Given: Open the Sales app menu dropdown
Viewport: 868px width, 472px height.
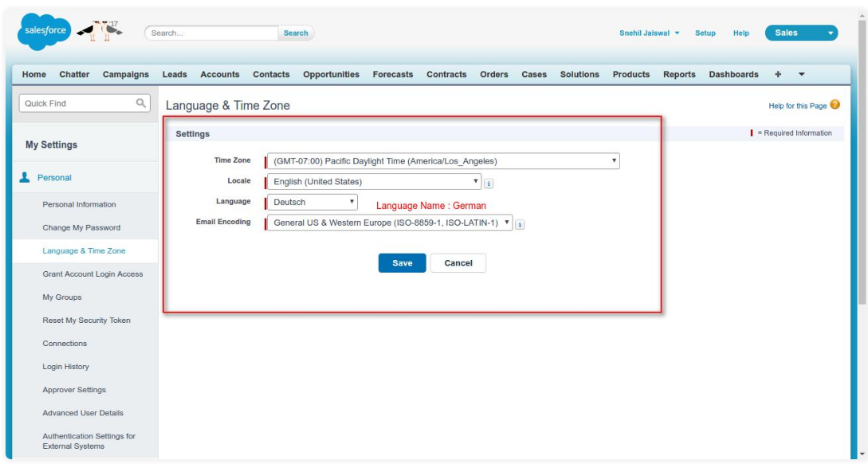Looking at the screenshot, I should (801, 33).
